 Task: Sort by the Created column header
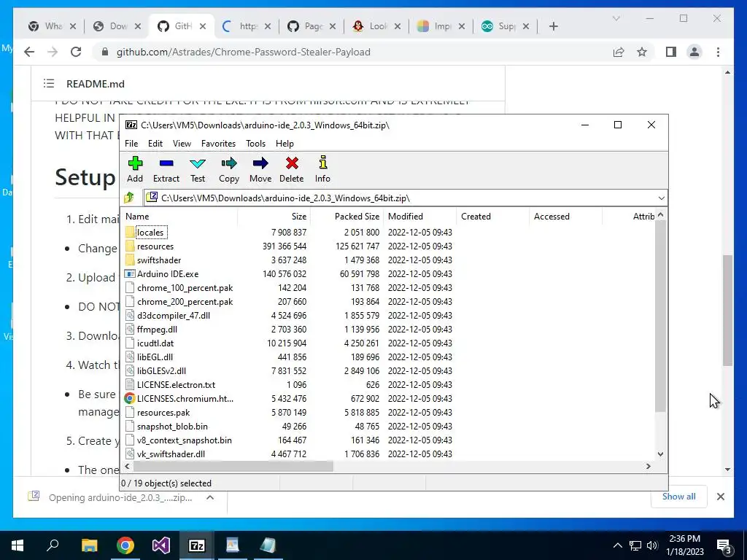[x=493, y=216]
